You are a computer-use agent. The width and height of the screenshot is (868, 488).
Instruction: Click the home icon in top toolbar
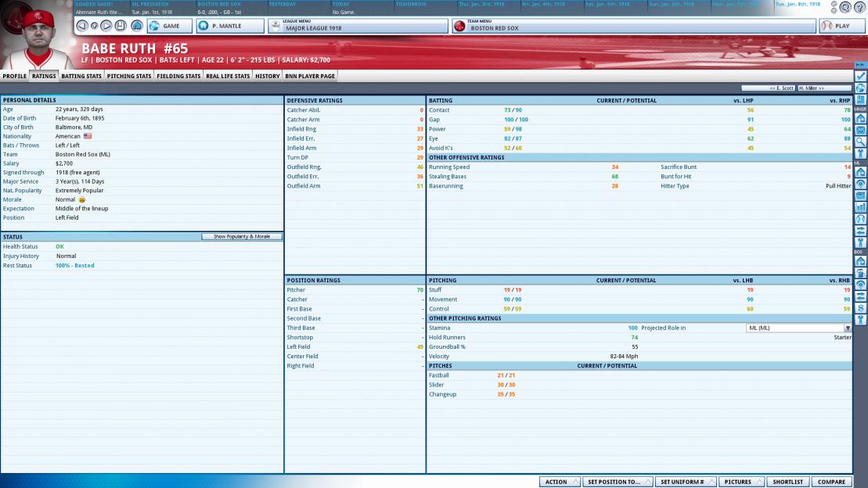[x=136, y=26]
